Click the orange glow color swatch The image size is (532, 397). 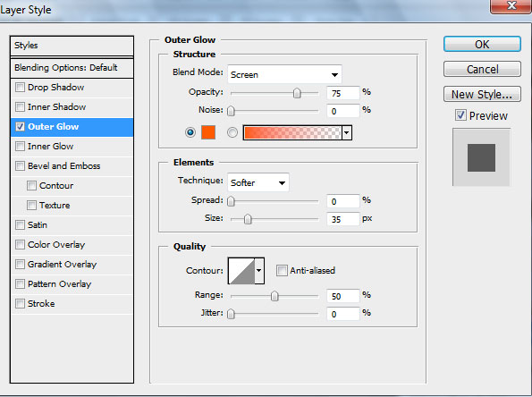click(x=208, y=132)
